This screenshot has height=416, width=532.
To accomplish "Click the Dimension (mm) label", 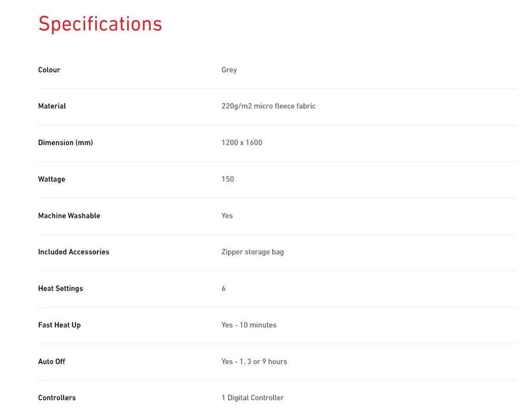I will [65, 143].
